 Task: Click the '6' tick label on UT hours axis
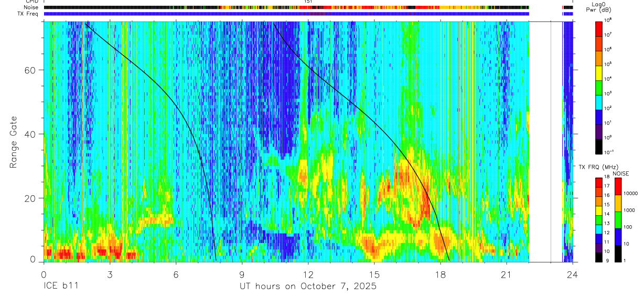point(176,273)
